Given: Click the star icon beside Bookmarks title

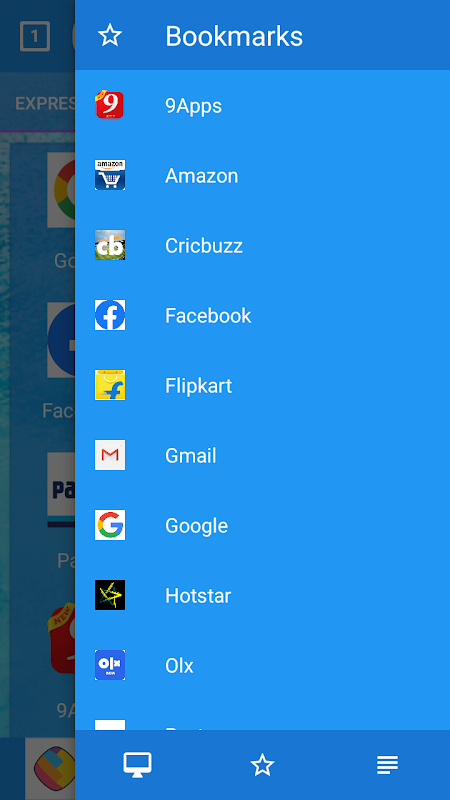Looking at the screenshot, I should [110, 36].
